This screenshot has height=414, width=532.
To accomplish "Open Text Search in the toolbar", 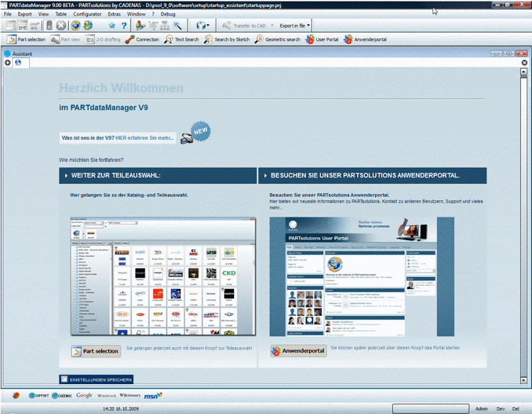I will (182, 39).
